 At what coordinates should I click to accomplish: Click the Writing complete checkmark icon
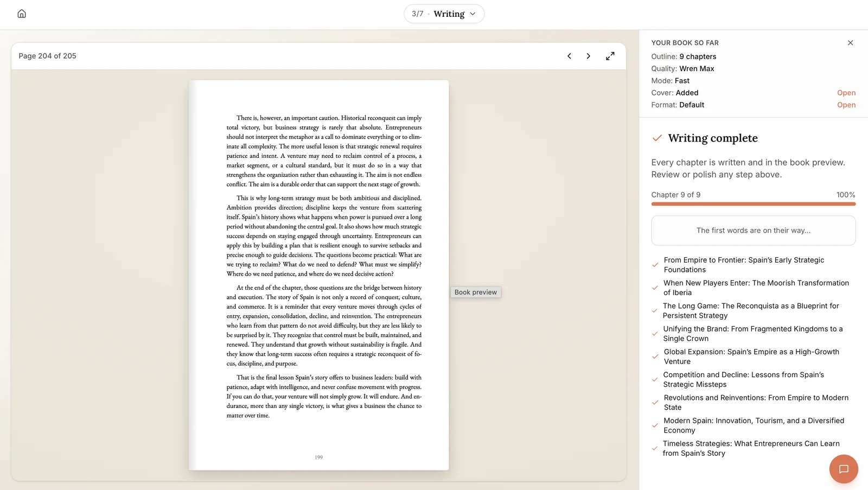[657, 138]
